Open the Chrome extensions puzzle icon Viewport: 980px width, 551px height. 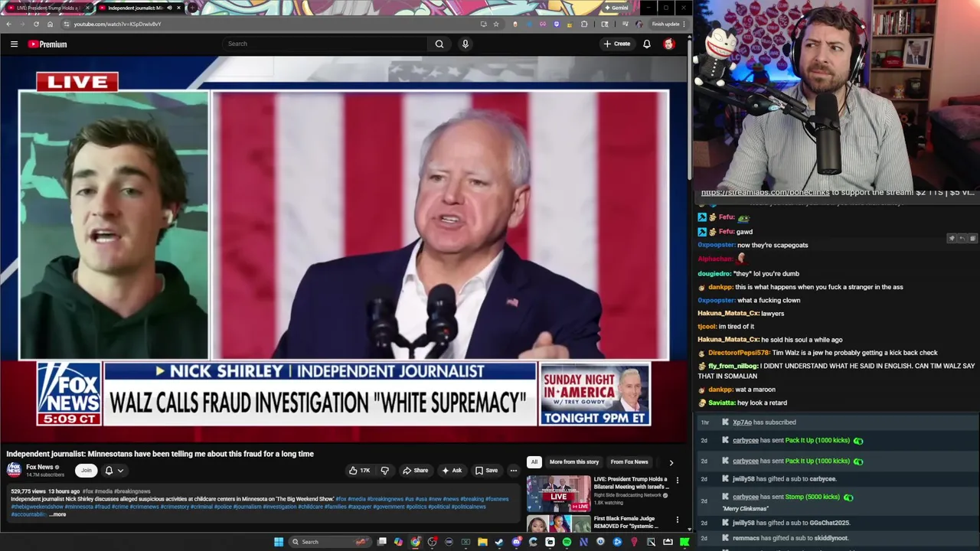pyautogui.click(x=584, y=24)
